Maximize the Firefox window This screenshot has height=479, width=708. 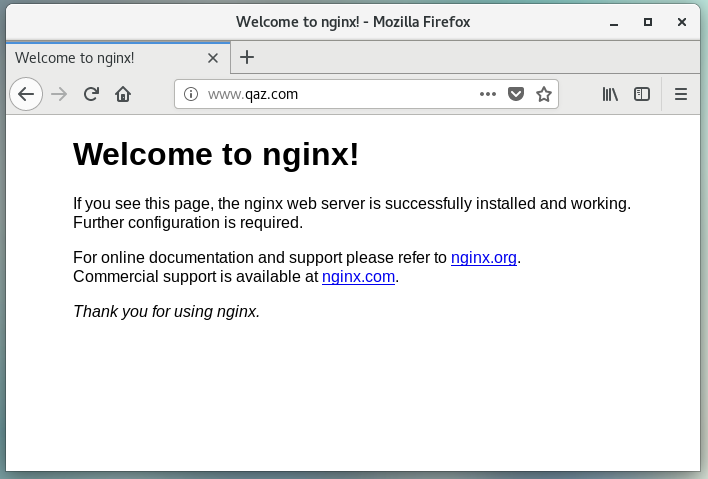coord(648,22)
